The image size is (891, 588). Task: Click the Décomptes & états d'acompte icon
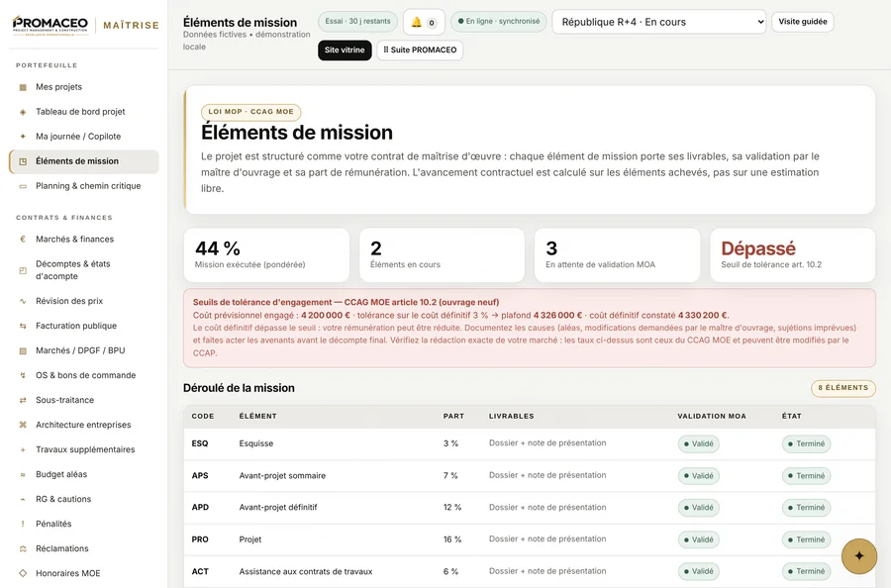23,270
